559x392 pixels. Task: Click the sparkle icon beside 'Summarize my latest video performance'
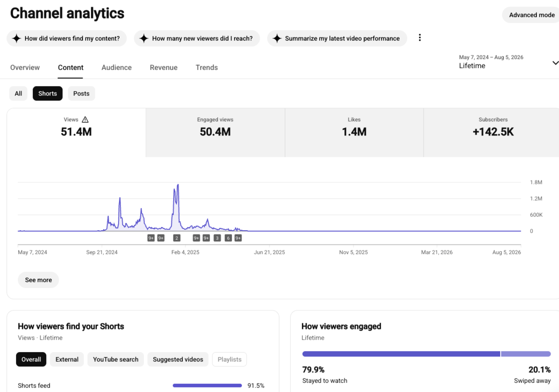277,38
